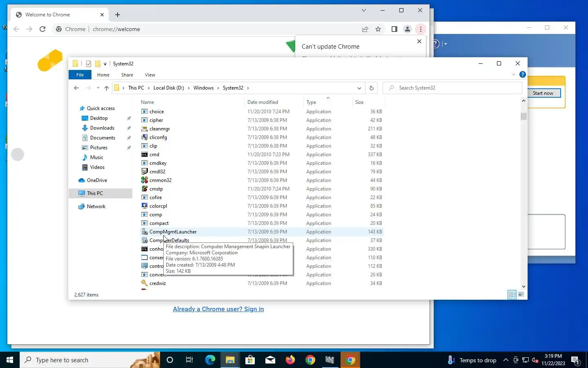Open Chrome profile avatar
This screenshot has height=368, width=588.
tap(407, 29)
